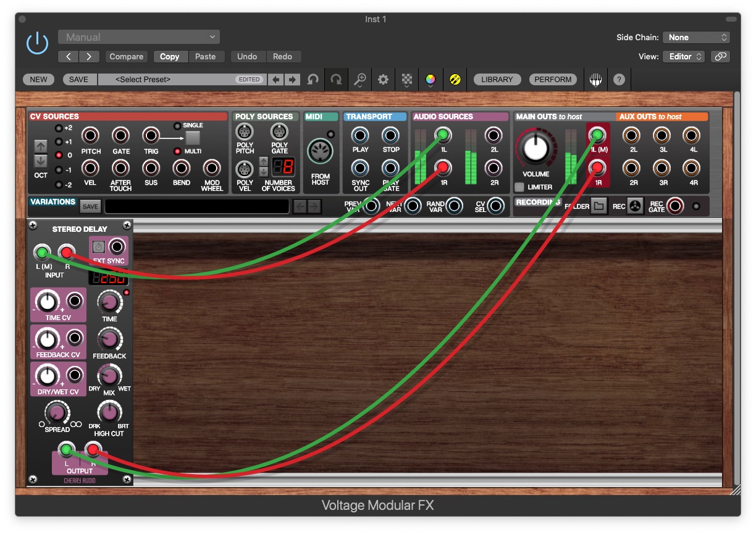
Task: Open the View Editor dropdown
Action: pos(684,56)
